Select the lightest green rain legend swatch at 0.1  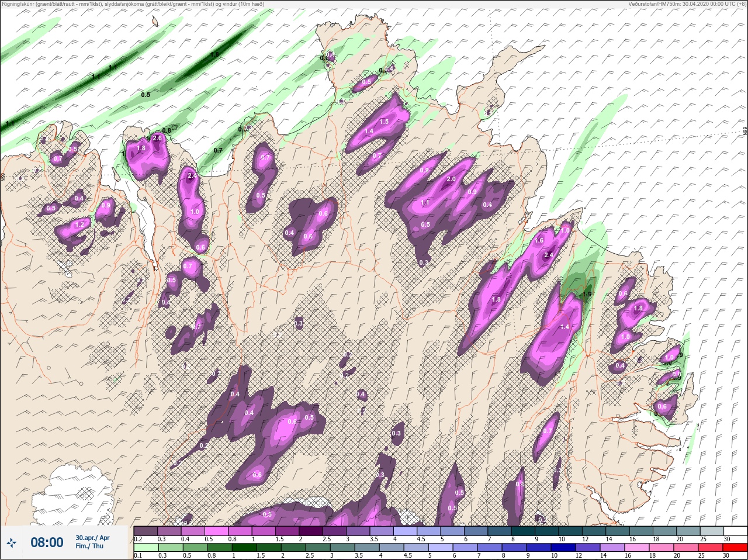click(146, 548)
